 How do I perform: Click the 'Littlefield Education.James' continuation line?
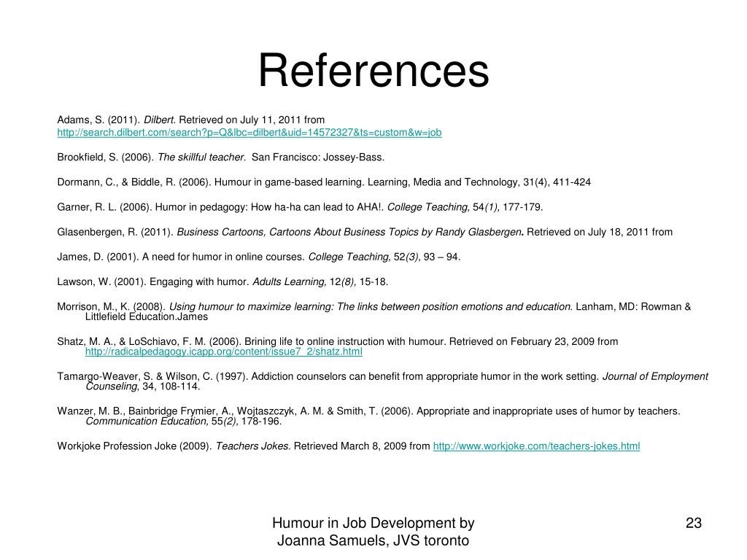[x=146, y=316]
